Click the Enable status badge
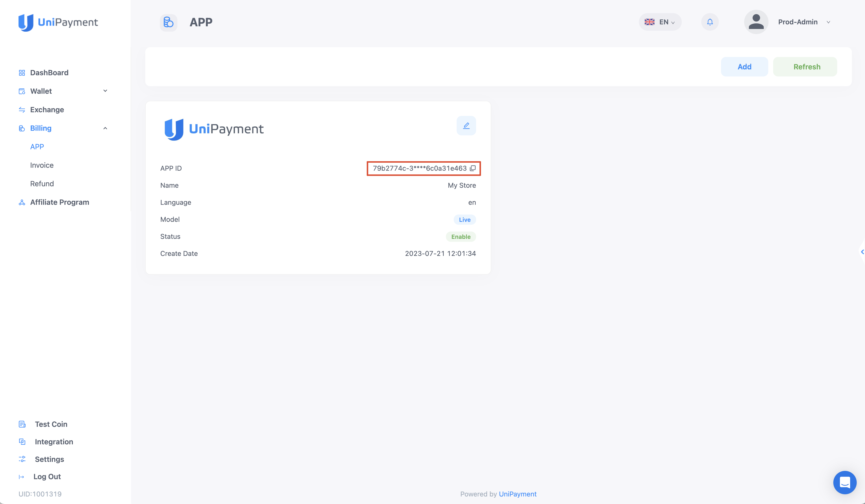 (461, 237)
